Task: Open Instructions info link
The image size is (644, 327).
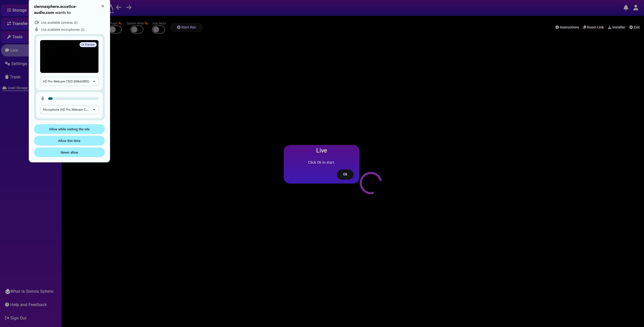Action: click(x=567, y=27)
